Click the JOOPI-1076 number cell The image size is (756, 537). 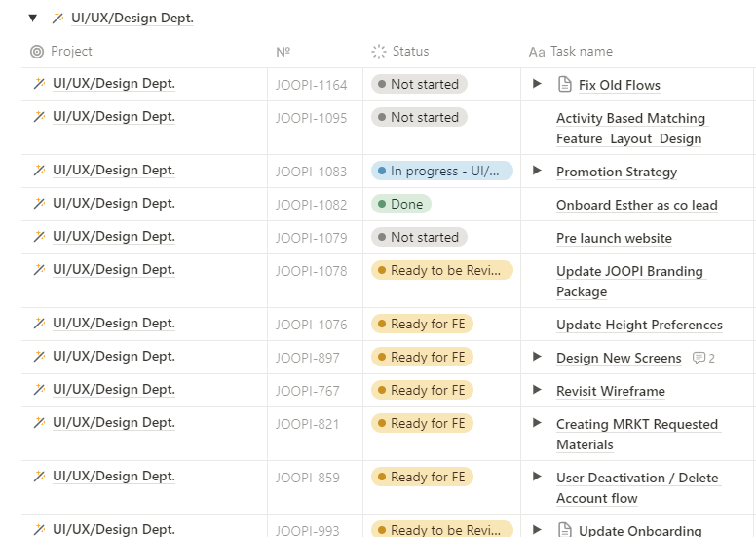point(316,325)
